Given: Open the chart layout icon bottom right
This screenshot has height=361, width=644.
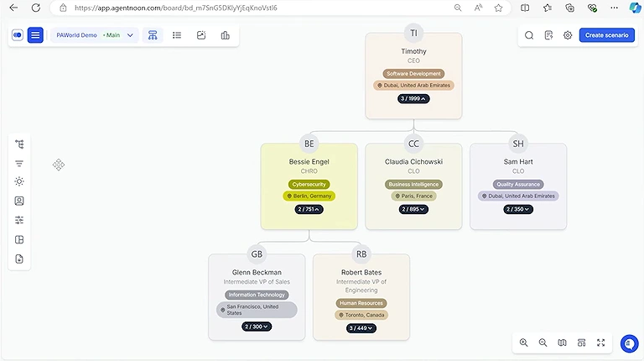Looking at the screenshot, I should coord(582,343).
